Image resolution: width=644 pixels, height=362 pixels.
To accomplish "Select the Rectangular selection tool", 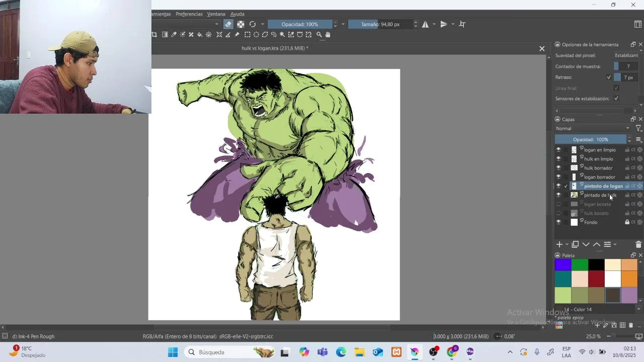I will 248,35.
